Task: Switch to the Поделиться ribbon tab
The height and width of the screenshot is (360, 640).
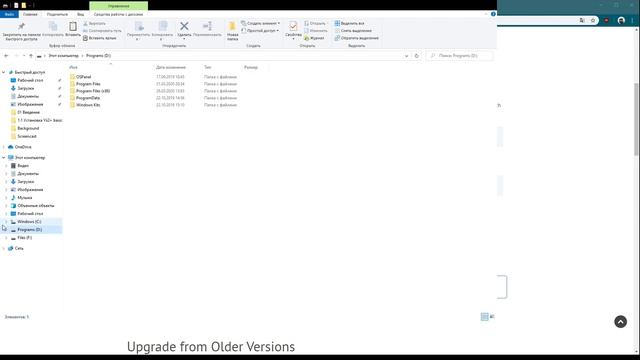Action: 57,14
